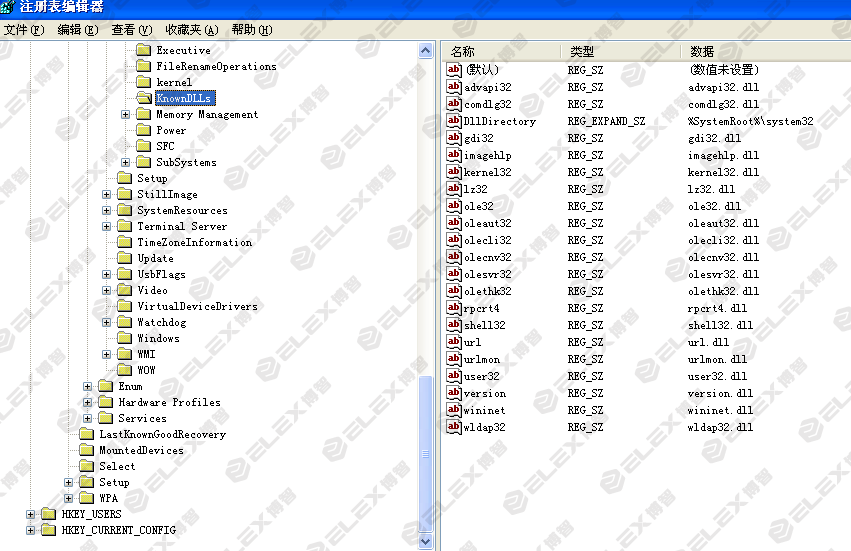This screenshot has height=551, width=851.
Task: Click the ab icon next to DllDirectory
Action: (x=453, y=121)
